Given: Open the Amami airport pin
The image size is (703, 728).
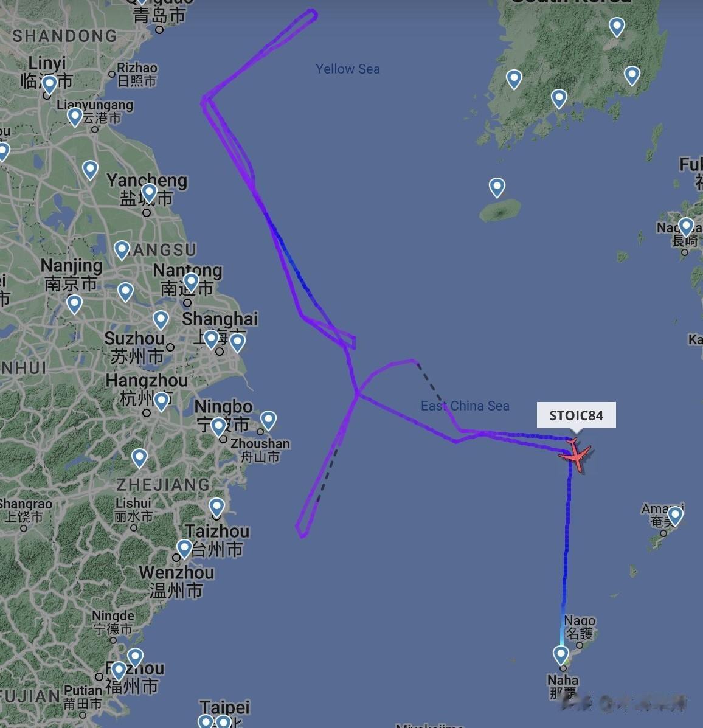Looking at the screenshot, I should tap(674, 515).
